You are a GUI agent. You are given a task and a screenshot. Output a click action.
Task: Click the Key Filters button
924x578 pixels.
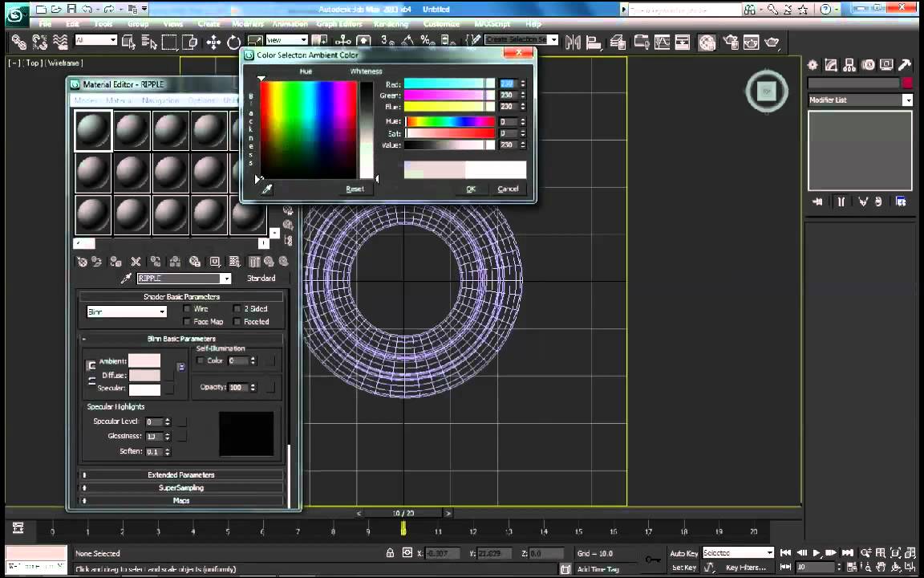tap(745, 568)
